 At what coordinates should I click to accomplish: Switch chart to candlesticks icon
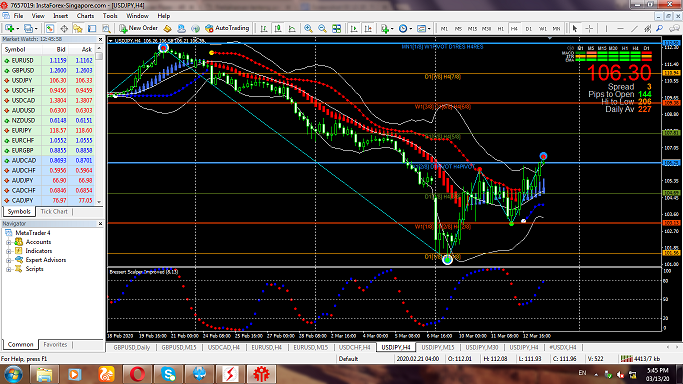(278, 28)
